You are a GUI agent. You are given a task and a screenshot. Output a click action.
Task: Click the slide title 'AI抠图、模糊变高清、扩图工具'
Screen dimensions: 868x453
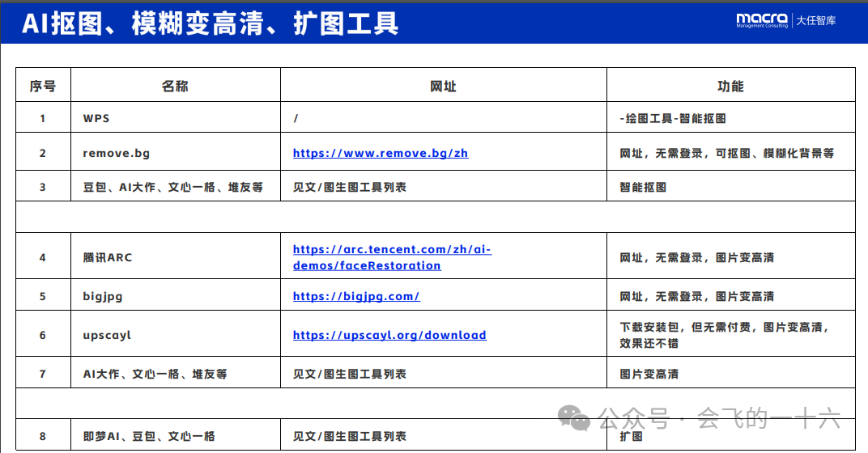click(211, 23)
